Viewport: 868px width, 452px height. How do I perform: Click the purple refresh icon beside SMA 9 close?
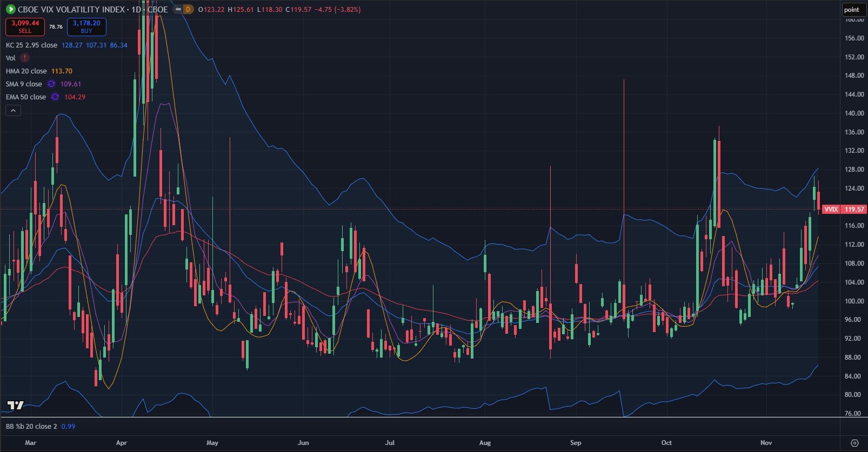(x=51, y=84)
